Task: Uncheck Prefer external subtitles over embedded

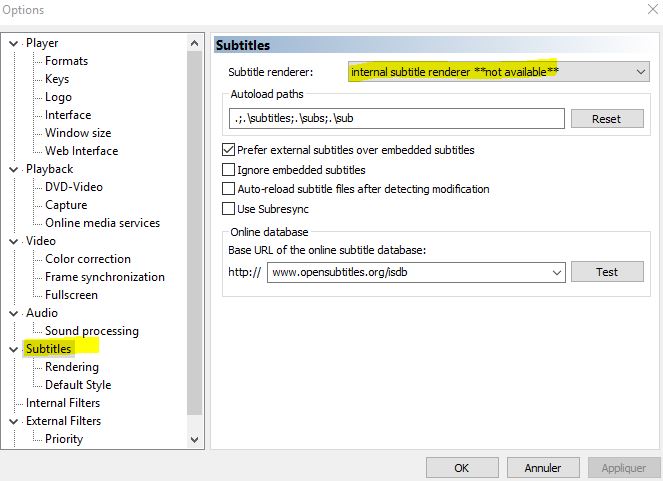Action: (x=228, y=150)
